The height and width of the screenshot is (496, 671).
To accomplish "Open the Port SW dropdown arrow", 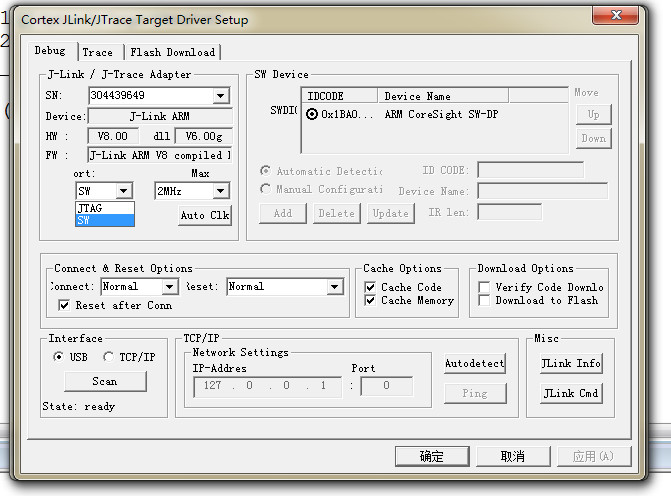I will pyautogui.click(x=124, y=191).
